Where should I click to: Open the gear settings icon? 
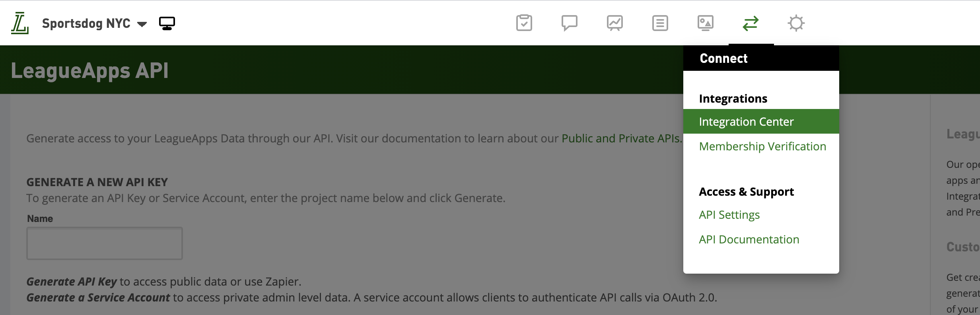[796, 23]
